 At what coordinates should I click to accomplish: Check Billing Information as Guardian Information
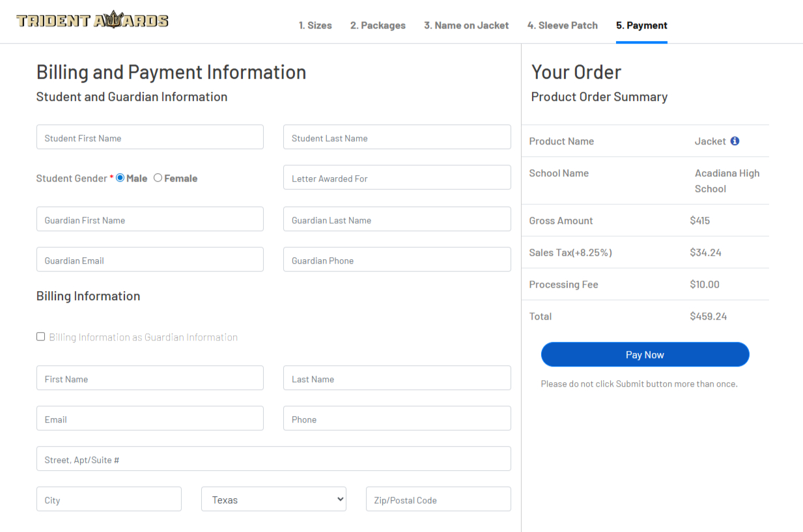click(40, 337)
